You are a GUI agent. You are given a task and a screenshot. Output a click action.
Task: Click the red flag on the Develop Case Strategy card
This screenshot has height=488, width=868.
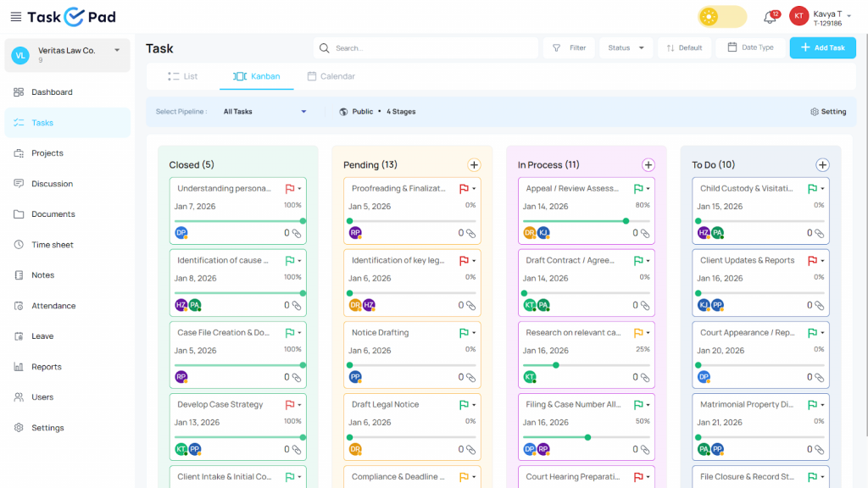click(290, 405)
